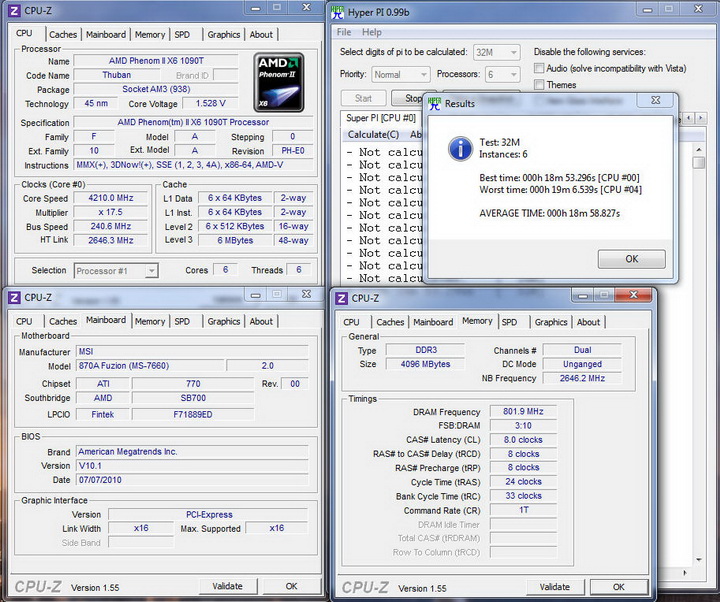
Task: Click the Start button in Hyper PI
Action: (x=363, y=98)
